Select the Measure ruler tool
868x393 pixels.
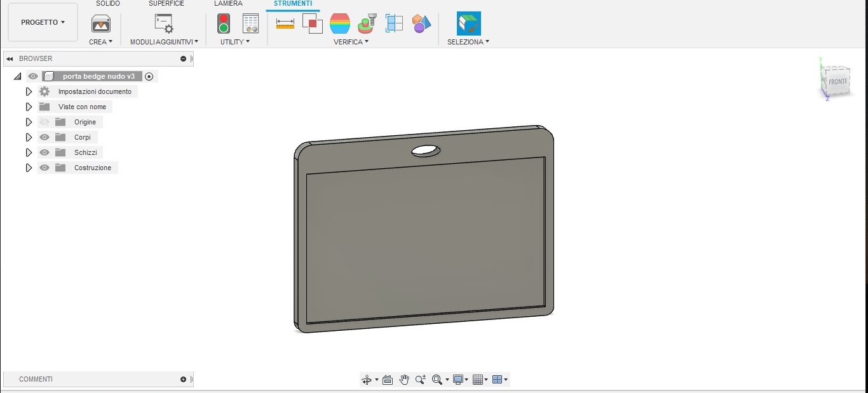(285, 23)
